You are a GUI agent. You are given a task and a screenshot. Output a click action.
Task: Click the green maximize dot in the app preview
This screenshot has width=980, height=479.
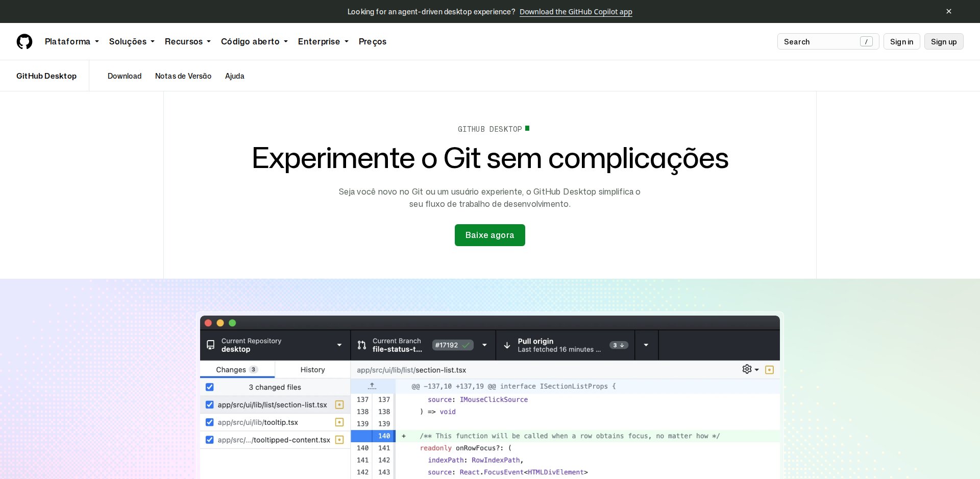tap(232, 323)
